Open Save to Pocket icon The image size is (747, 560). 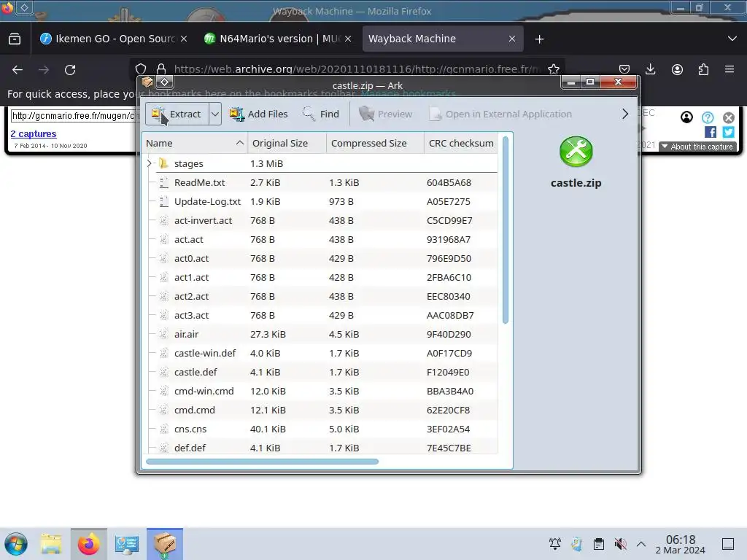click(x=624, y=70)
